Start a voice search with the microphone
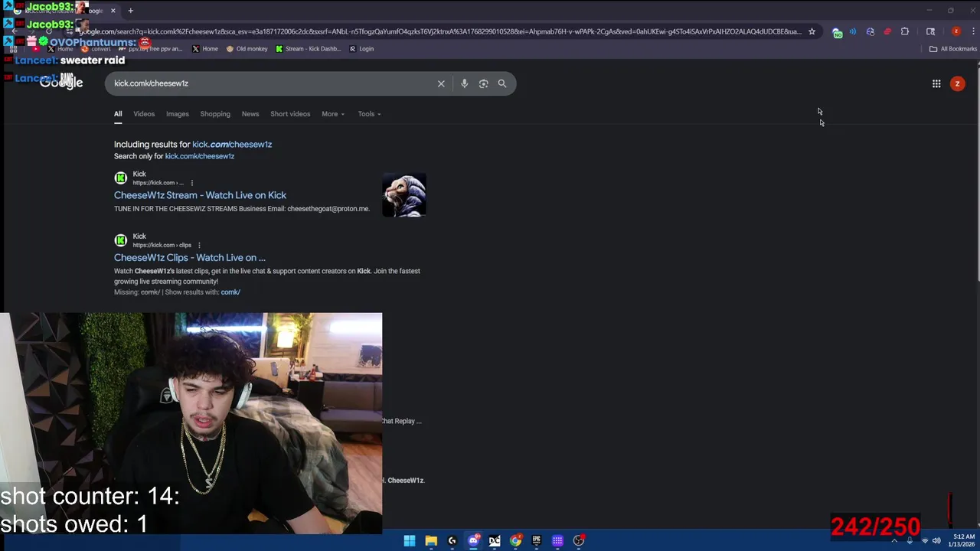 click(x=464, y=83)
